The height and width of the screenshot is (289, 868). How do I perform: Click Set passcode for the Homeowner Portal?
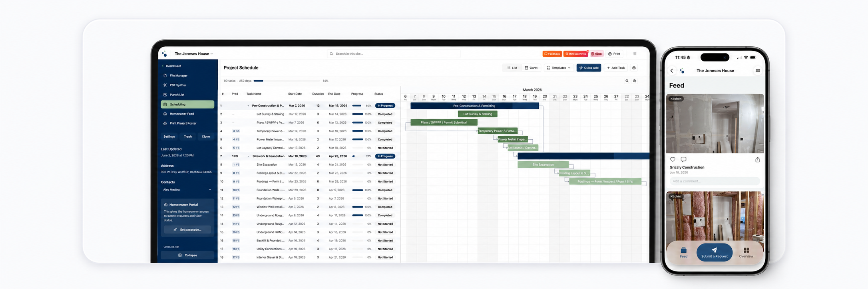(x=187, y=230)
